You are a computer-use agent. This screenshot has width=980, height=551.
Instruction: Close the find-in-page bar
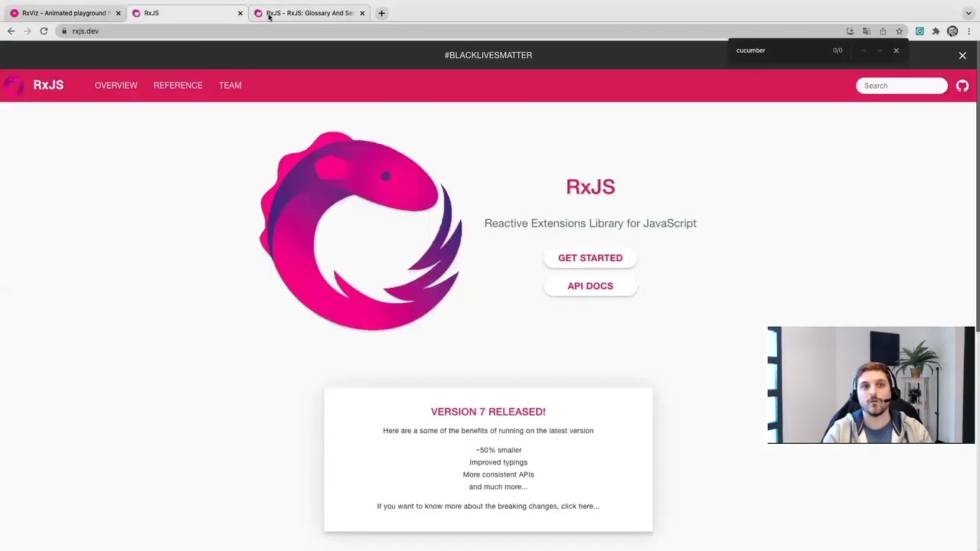point(896,51)
